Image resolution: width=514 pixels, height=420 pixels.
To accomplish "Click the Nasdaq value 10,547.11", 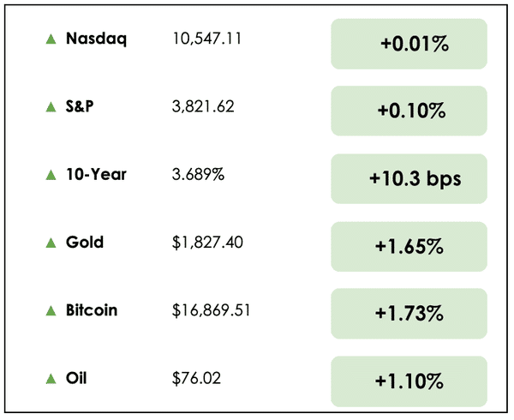I will [x=207, y=39].
